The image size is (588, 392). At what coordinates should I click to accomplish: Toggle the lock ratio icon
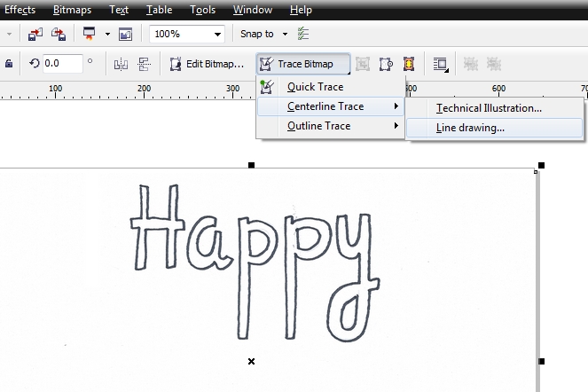tap(9, 64)
